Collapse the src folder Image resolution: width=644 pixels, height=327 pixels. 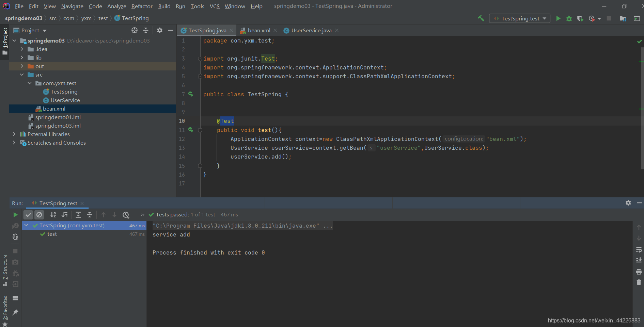[22, 75]
